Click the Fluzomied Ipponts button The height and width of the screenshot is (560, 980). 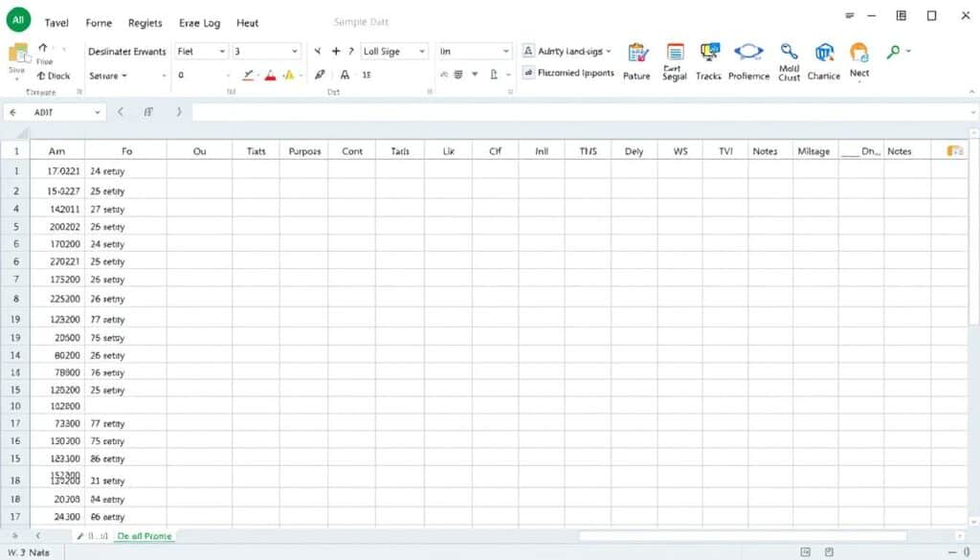tap(568, 74)
